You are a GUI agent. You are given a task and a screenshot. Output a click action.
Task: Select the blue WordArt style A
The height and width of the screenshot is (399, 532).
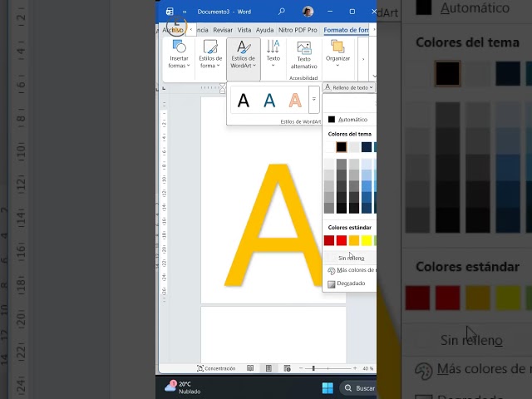(269, 101)
